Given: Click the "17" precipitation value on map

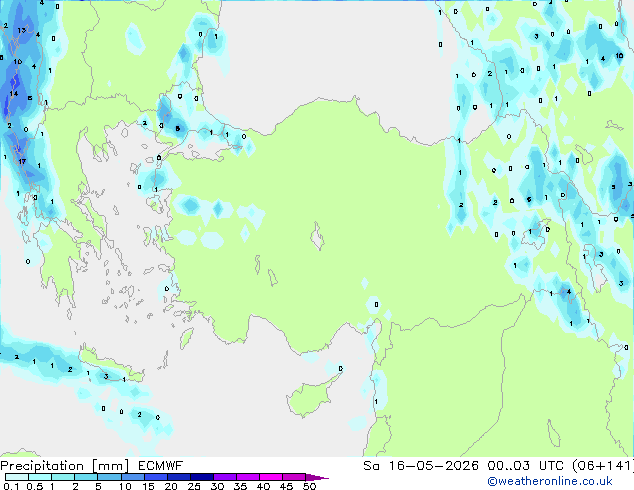Looking at the screenshot, I should pos(22,161).
